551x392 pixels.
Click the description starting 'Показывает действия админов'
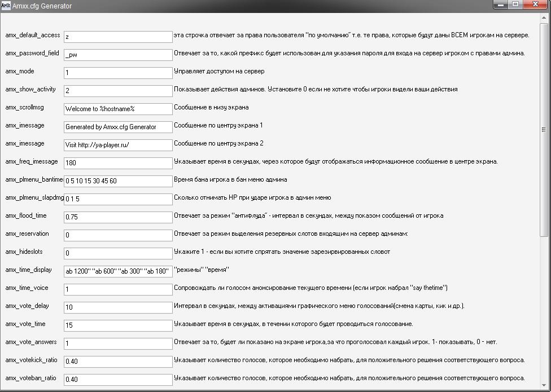pyautogui.click(x=316, y=89)
